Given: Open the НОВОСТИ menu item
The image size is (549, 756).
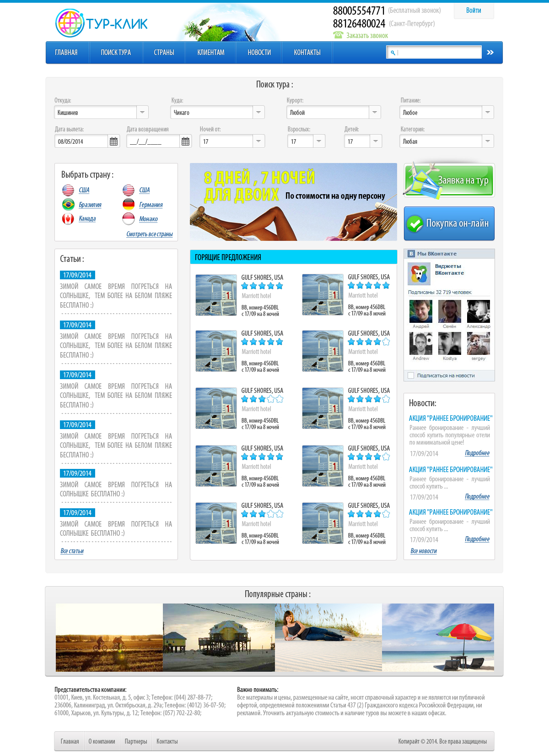Looking at the screenshot, I should click(259, 53).
